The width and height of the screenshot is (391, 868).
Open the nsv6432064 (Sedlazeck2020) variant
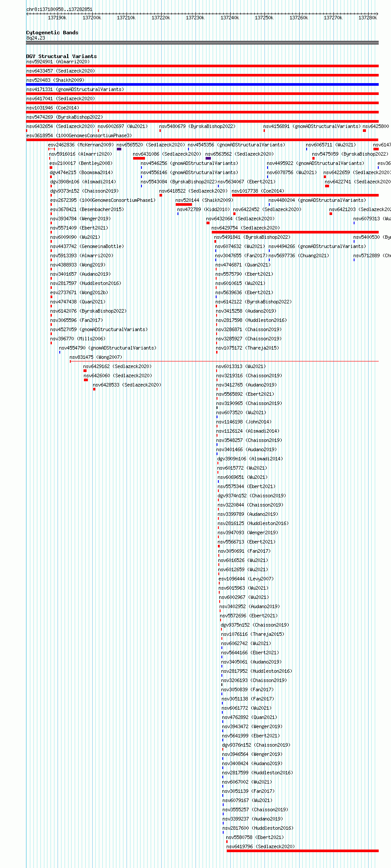click(240, 219)
